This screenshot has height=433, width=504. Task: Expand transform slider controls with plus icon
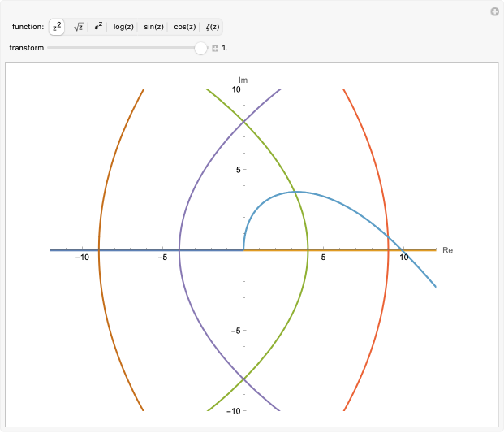pyautogui.click(x=215, y=49)
